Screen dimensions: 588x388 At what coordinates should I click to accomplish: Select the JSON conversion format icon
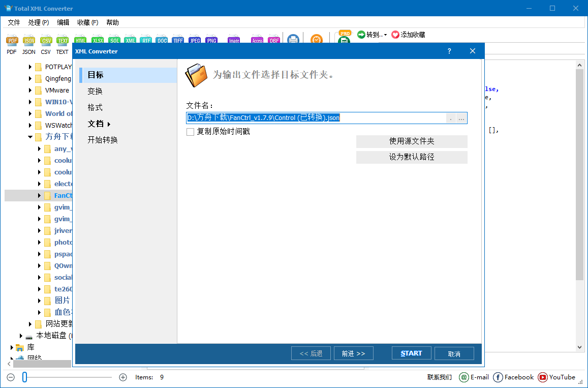(28, 40)
